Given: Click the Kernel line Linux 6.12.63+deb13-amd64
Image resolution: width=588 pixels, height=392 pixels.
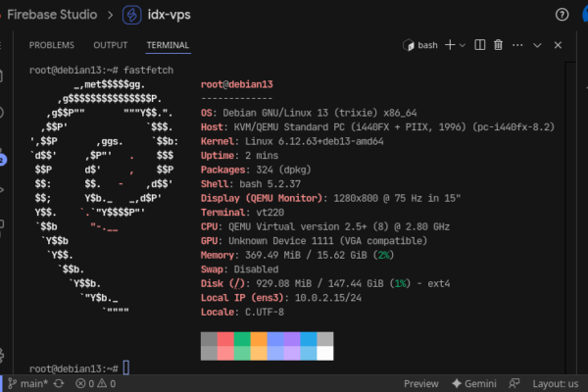Looking at the screenshot, I should [292, 141].
